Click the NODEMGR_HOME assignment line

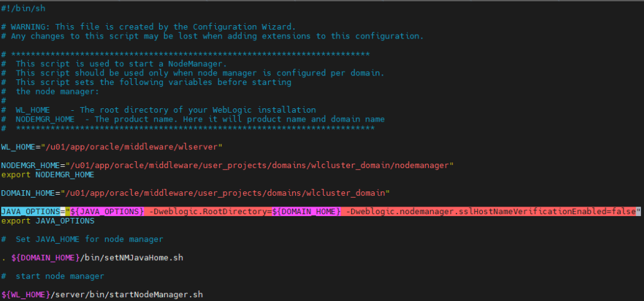(227, 165)
